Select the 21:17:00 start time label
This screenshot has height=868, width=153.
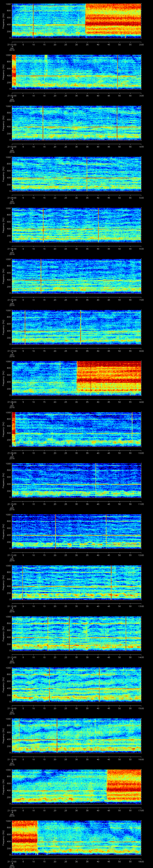coord(12,861)
